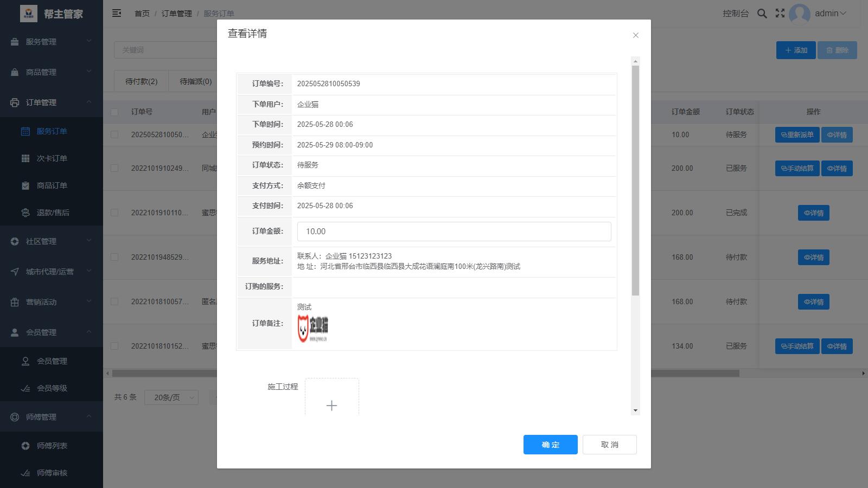Collapse the 师傅管理 menu chevron
This screenshot has width=868, height=488.
89,416
